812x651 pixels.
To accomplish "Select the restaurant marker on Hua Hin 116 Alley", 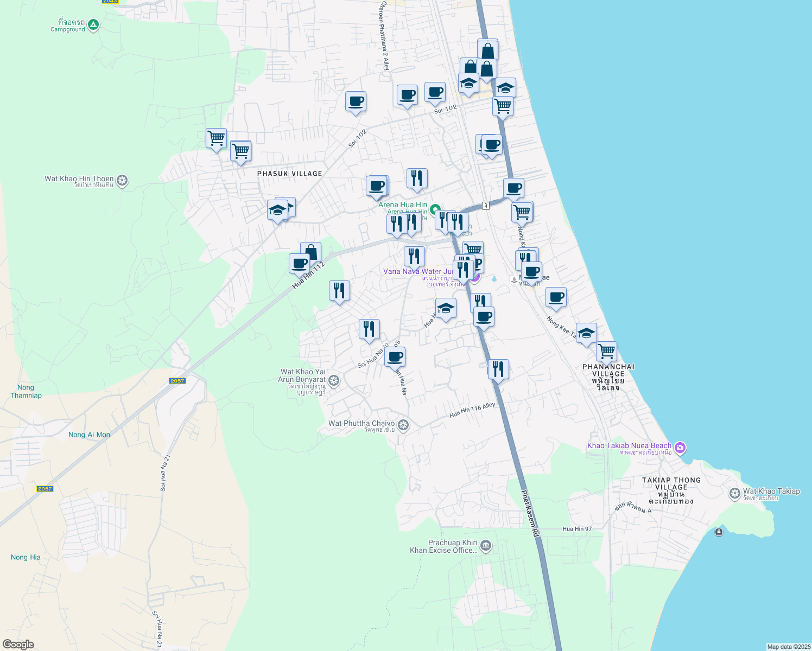I will (x=498, y=369).
